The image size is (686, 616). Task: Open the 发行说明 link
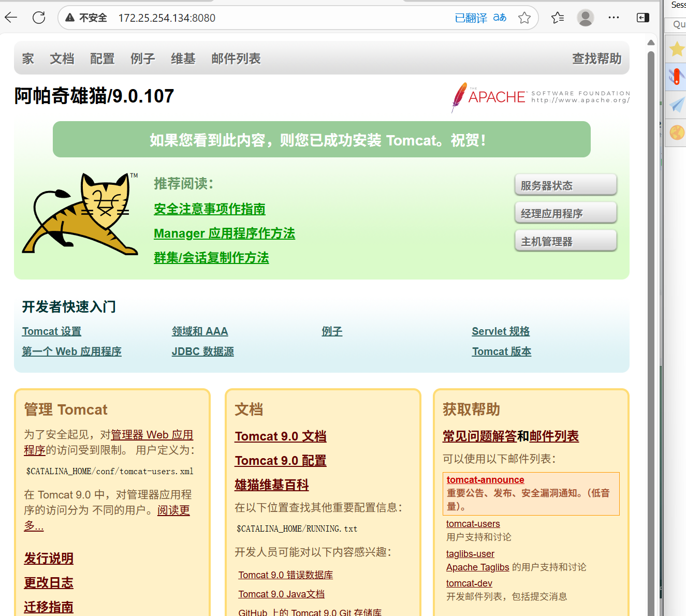[x=49, y=559]
